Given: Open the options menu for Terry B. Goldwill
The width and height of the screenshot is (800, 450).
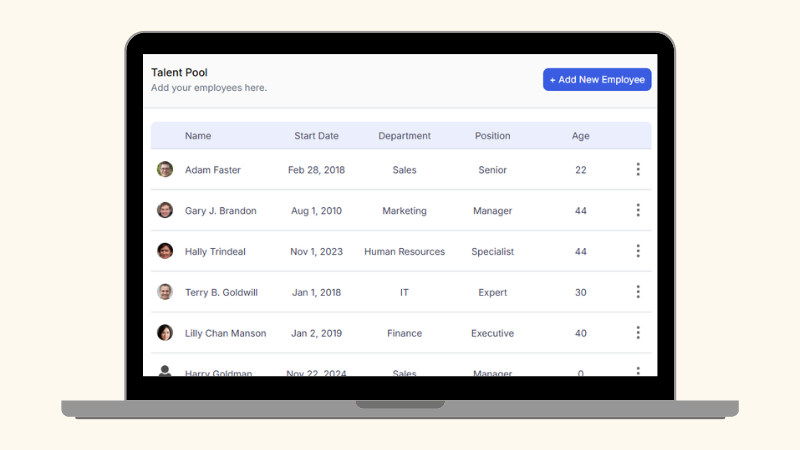Looking at the screenshot, I should click(638, 292).
